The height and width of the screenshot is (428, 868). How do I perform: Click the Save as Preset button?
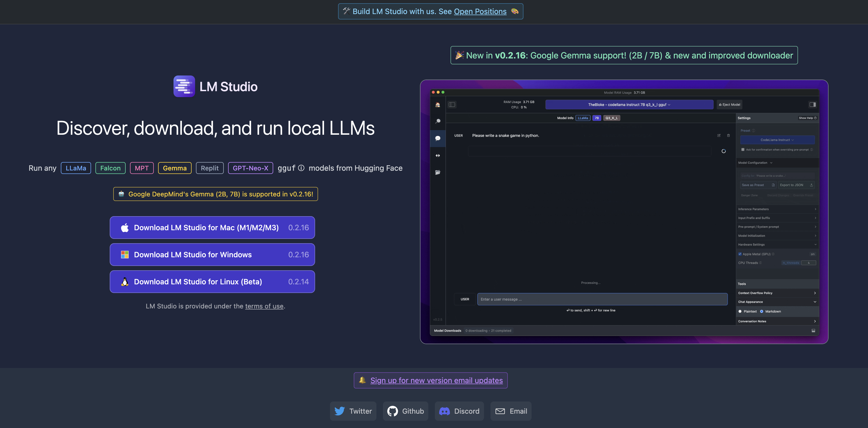pos(758,185)
